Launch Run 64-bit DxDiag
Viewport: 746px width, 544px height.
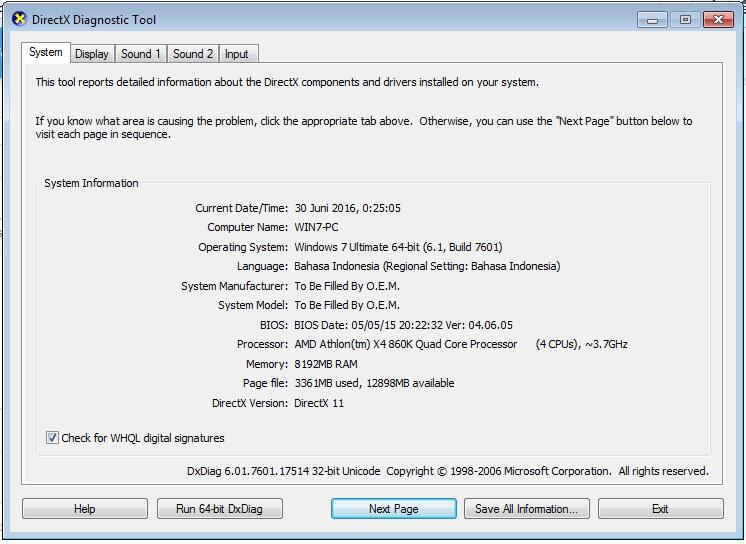click(x=219, y=509)
